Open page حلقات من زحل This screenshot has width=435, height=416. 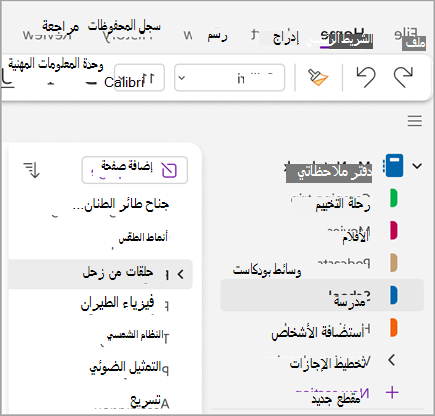coord(101,274)
